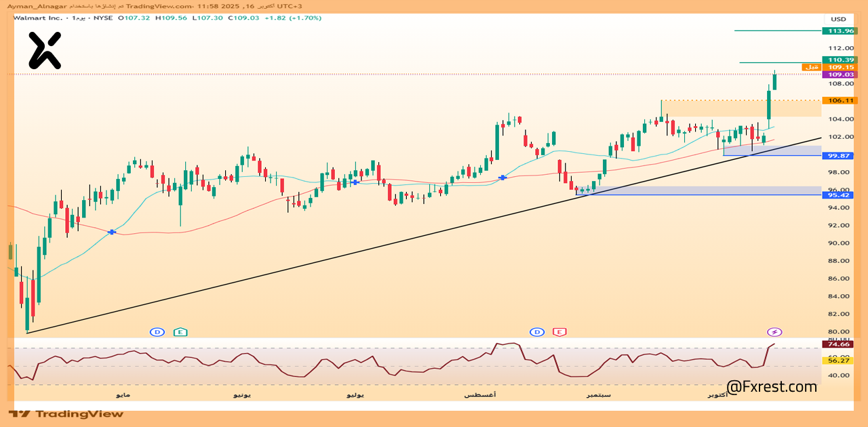868x427 pixels.
Task: Select the 113.96 green target price label
Action: 840,30
